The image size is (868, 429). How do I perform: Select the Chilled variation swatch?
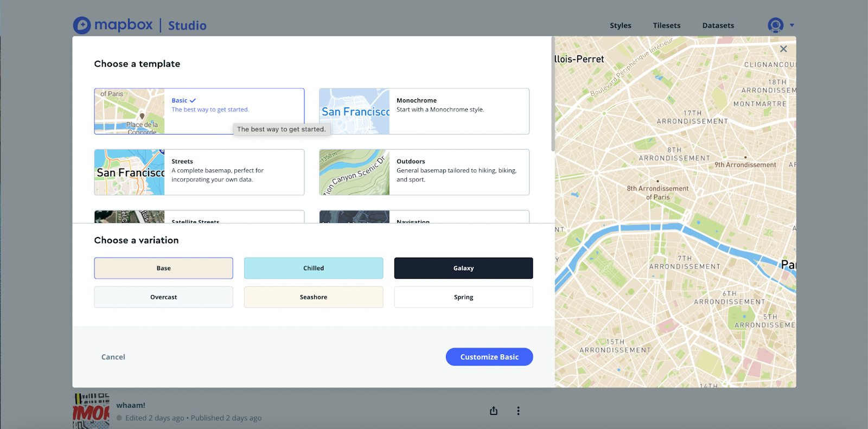314,268
